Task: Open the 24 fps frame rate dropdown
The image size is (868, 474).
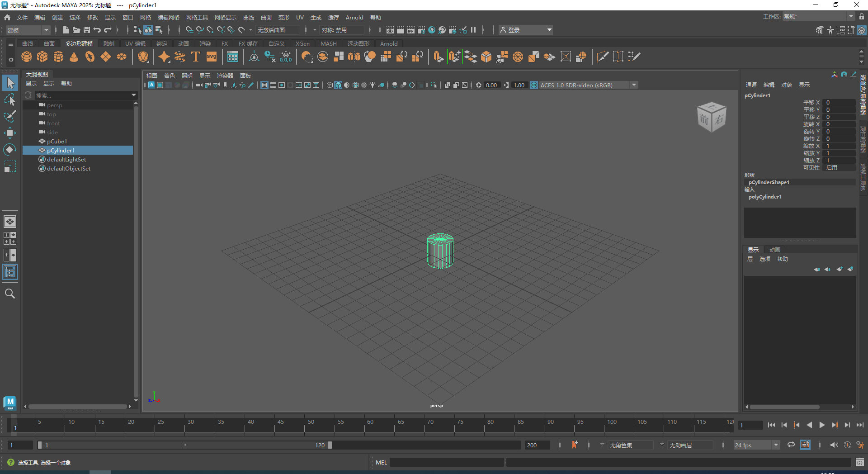Action: point(776,446)
